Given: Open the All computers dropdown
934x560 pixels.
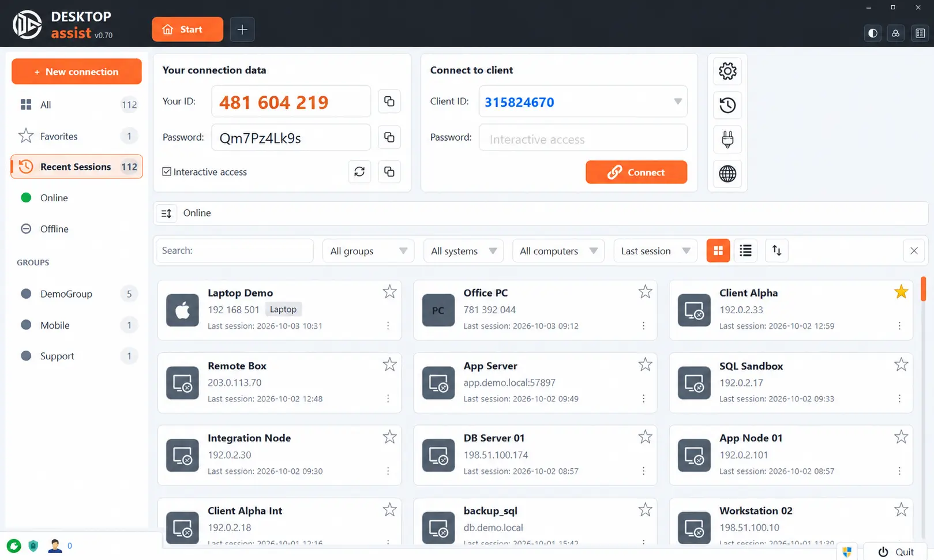Looking at the screenshot, I should click(x=558, y=251).
